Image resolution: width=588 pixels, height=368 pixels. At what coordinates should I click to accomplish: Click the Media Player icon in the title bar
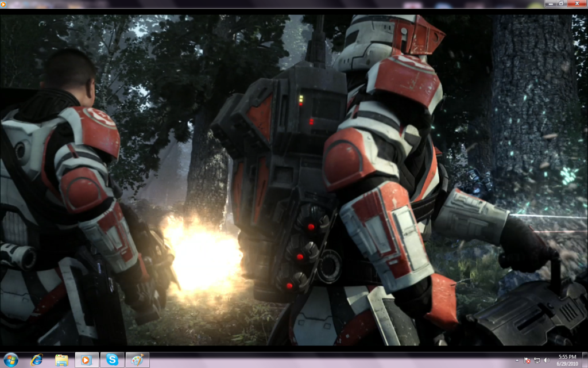pyautogui.click(x=3, y=4)
